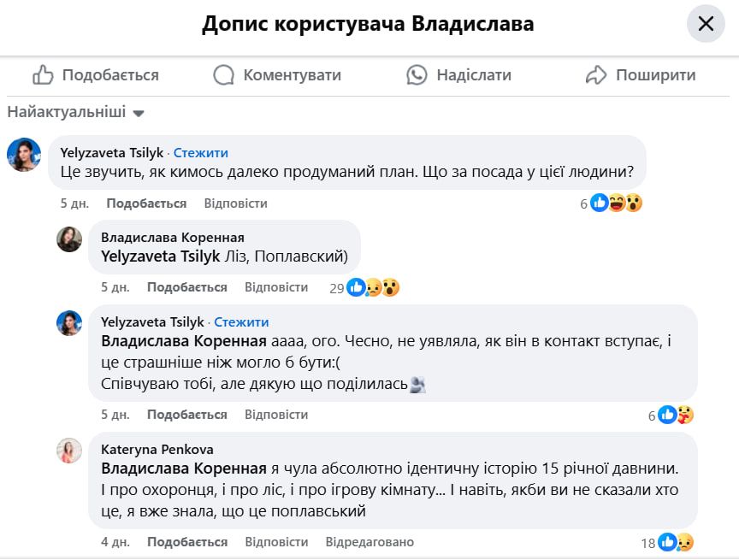Click the WhatsApp Send icon
739x560 pixels.
click(x=417, y=75)
